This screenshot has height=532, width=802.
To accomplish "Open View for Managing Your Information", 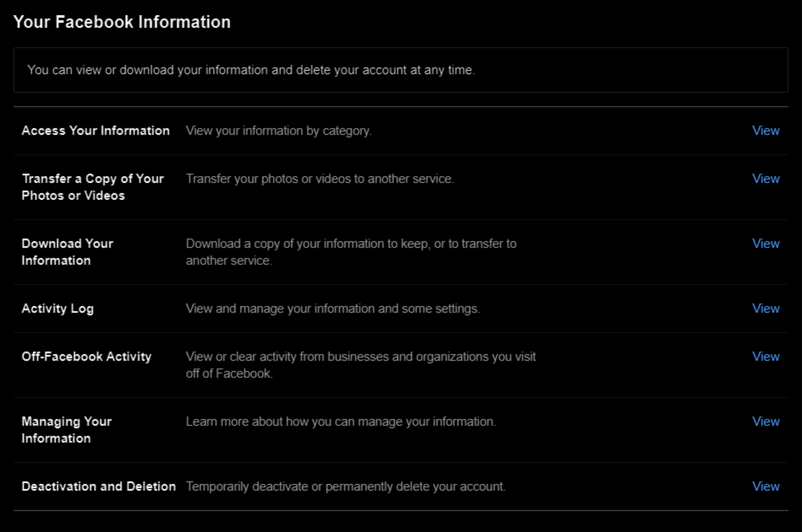I will (x=766, y=421).
